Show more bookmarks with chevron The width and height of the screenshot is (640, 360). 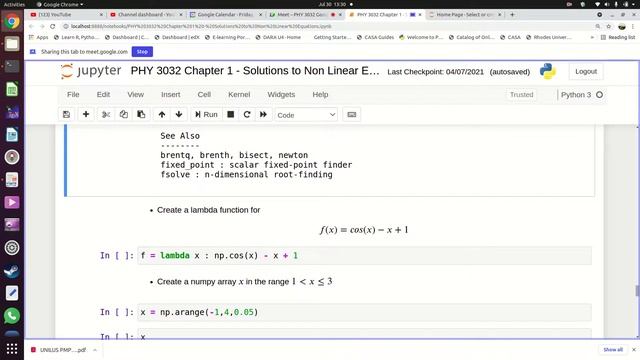point(592,37)
